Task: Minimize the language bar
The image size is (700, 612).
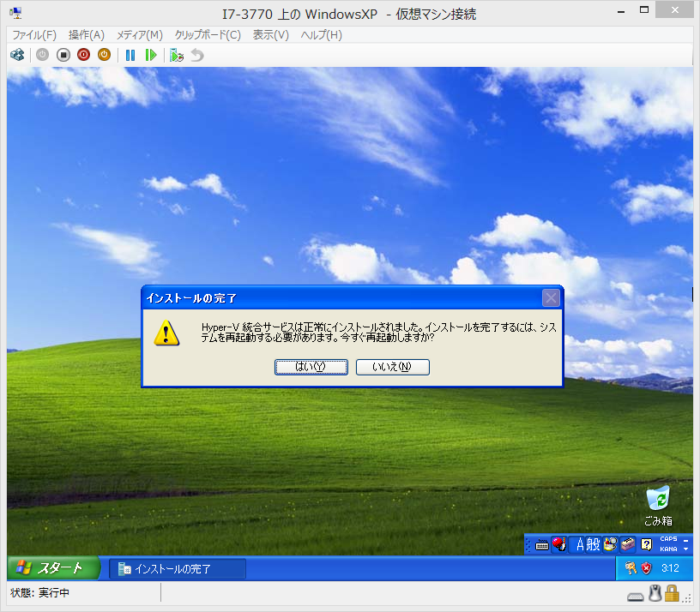Action: coord(686,540)
